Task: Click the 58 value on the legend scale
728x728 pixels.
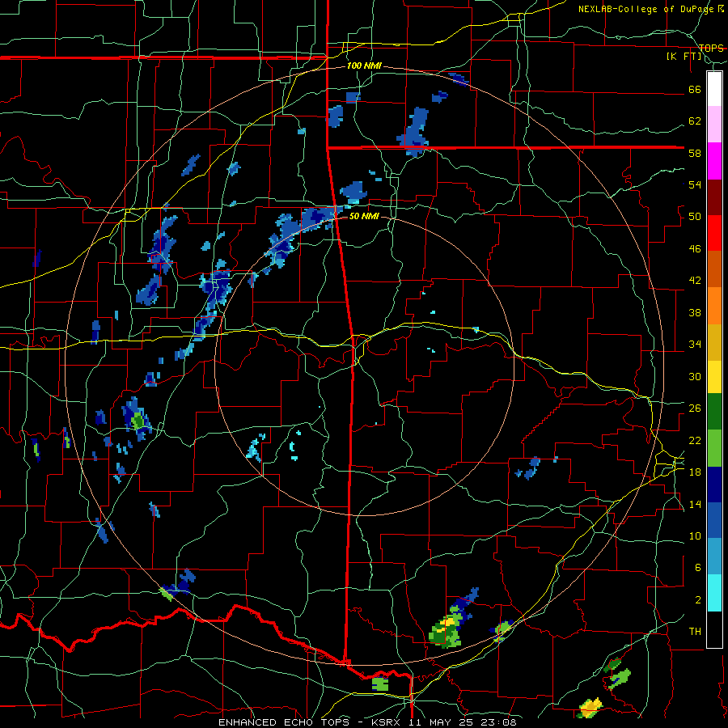Action: (x=695, y=153)
